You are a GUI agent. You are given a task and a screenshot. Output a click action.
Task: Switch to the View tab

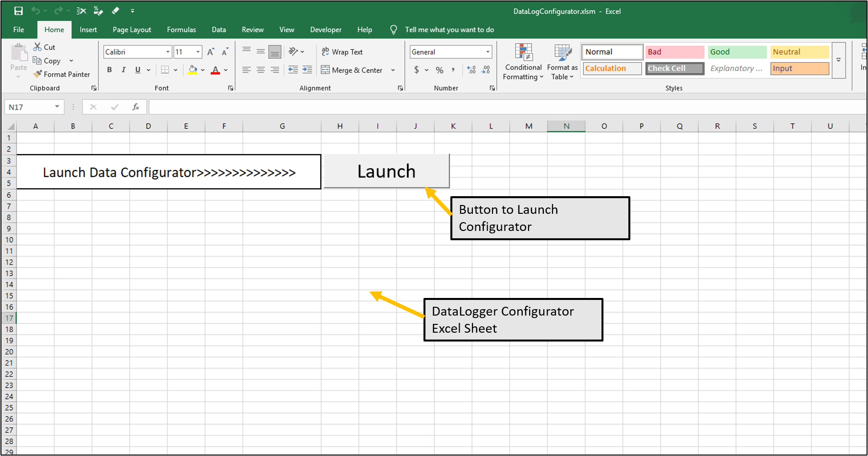287,30
